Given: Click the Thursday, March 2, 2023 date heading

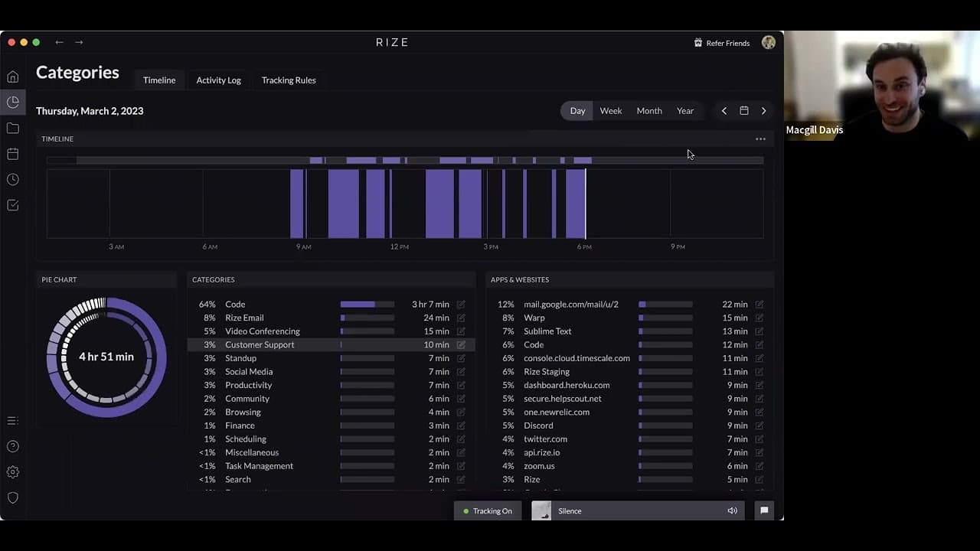Looking at the screenshot, I should coord(90,111).
